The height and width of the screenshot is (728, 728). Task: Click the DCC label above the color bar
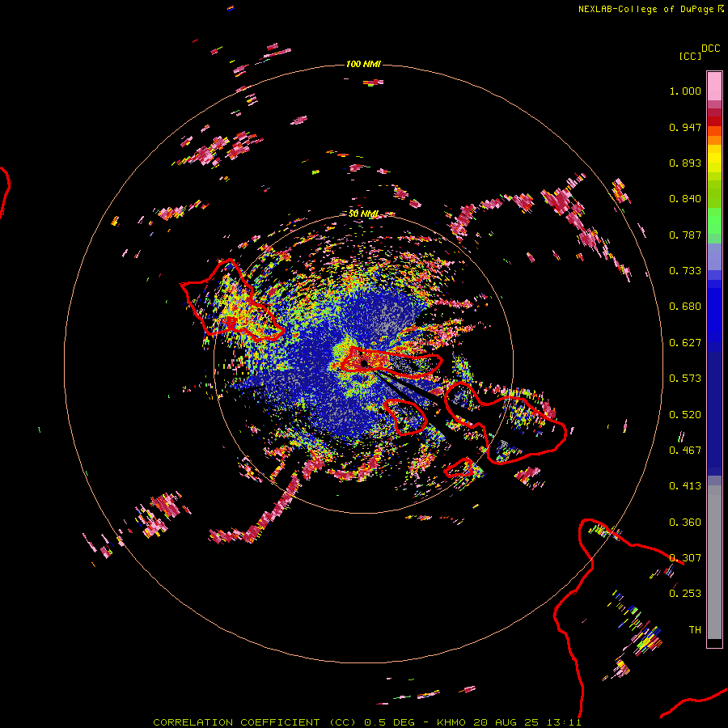click(710, 49)
